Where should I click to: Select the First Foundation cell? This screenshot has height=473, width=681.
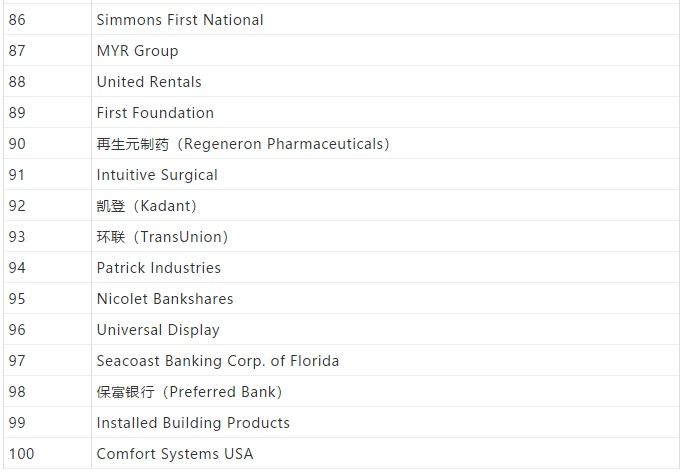(x=155, y=113)
